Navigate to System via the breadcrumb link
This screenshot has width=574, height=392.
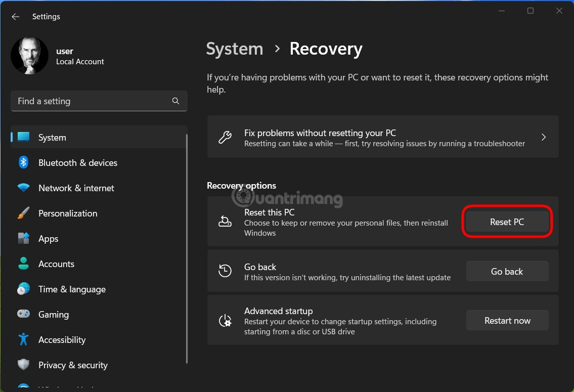tap(234, 49)
